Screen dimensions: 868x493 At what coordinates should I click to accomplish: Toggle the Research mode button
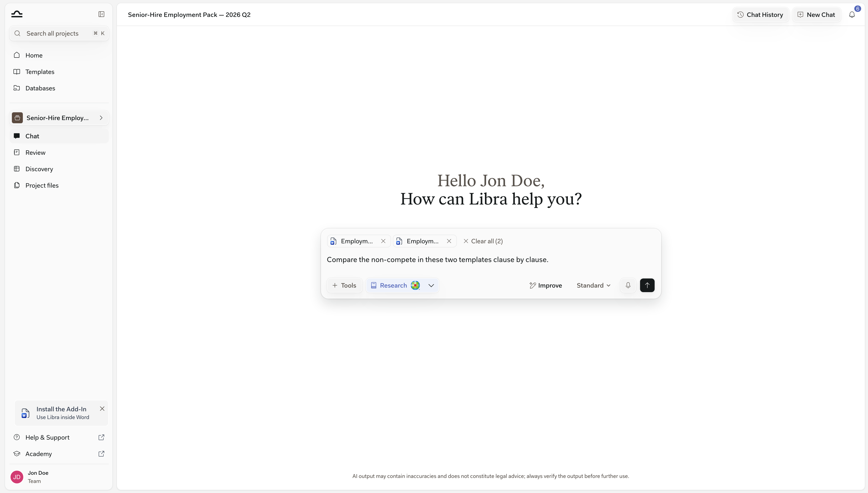click(x=393, y=285)
